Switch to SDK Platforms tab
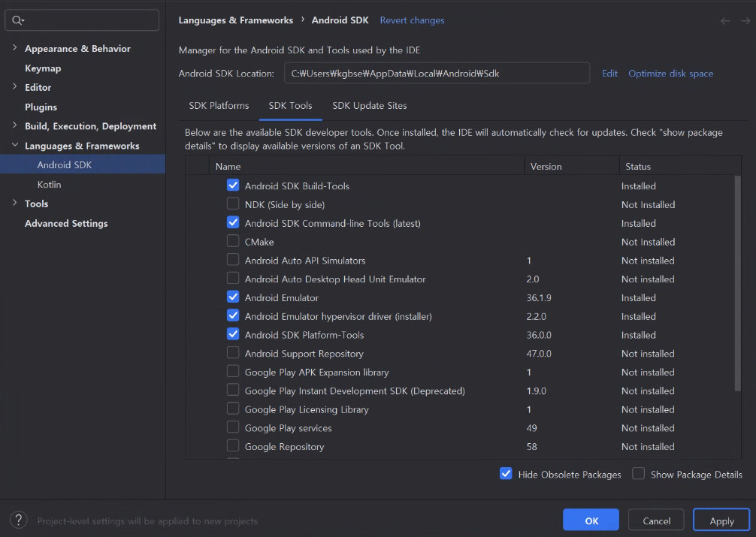This screenshot has width=756, height=537. (x=219, y=106)
